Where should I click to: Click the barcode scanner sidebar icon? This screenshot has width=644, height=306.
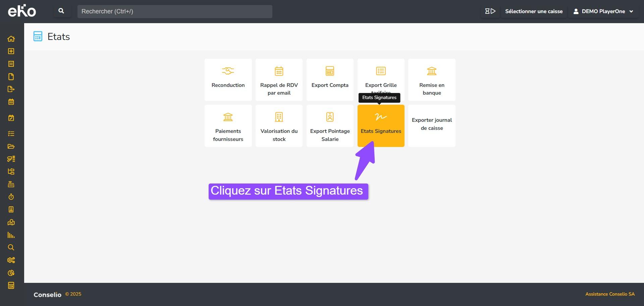tap(11, 159)
